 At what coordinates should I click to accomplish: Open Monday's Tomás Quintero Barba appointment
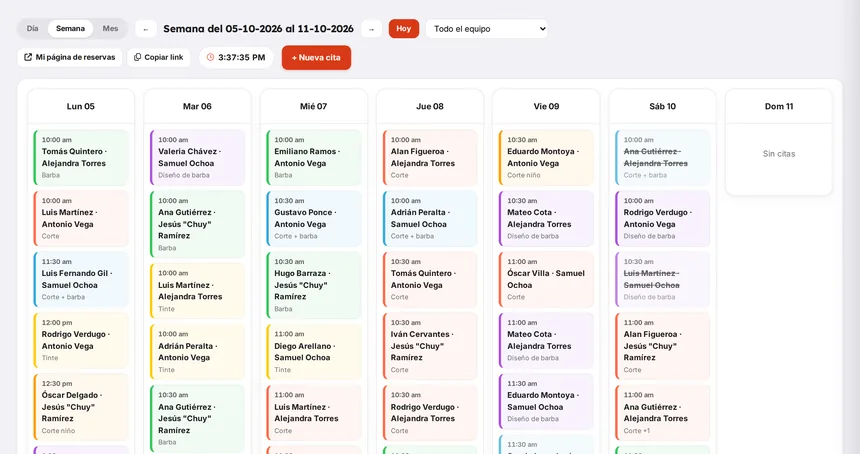pyautogui.click(x=81, y=157)
